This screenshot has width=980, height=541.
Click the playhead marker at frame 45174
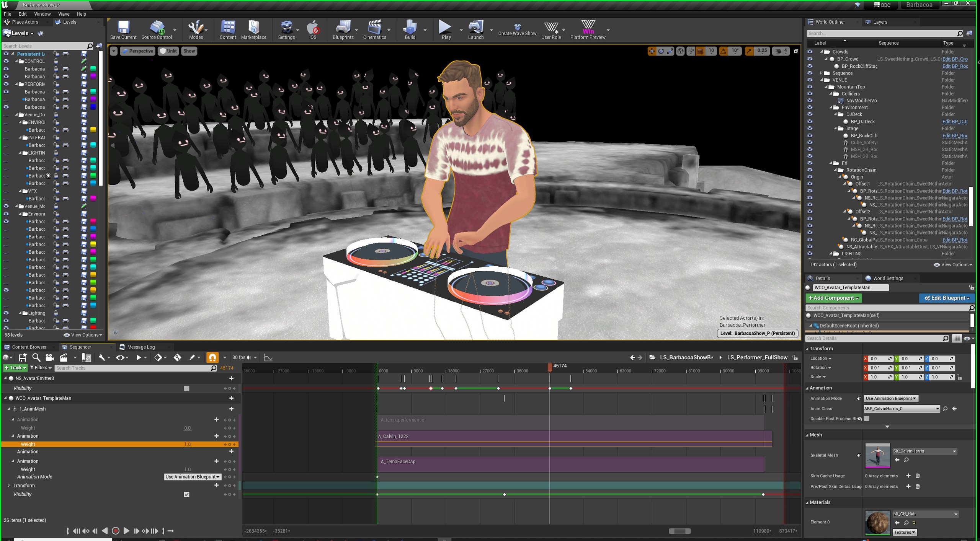(x=550, y=367)
